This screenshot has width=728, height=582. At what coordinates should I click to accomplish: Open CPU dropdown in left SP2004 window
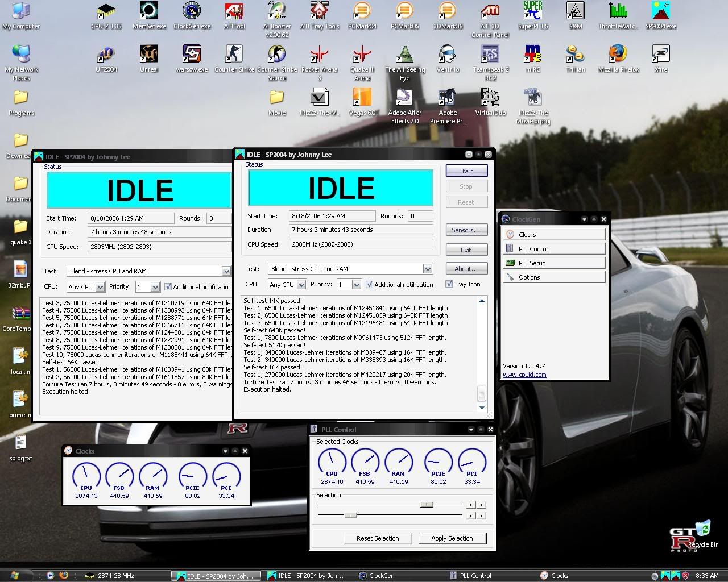point(100,286)
